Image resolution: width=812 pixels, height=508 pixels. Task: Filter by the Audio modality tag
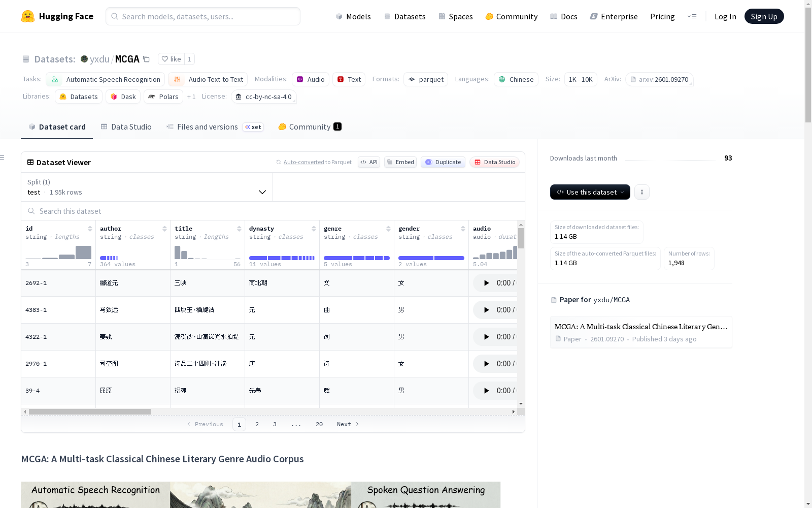click(x=311, y=79)
